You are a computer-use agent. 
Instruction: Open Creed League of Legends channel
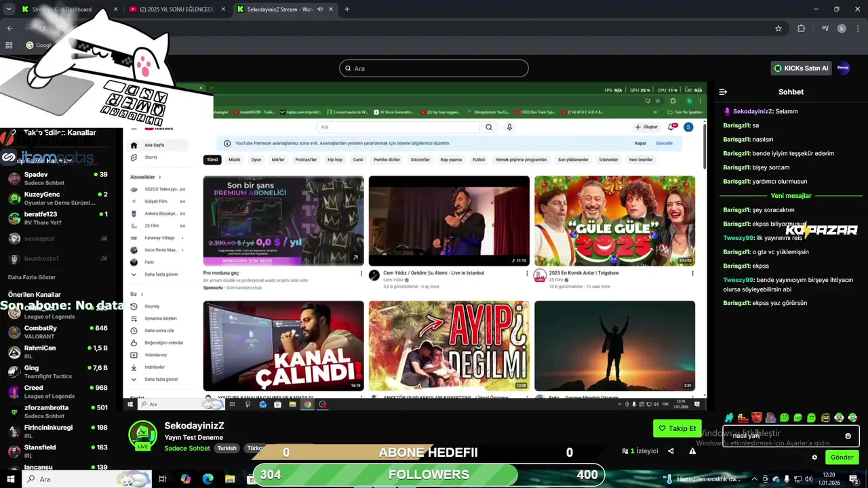coord(57,392)
